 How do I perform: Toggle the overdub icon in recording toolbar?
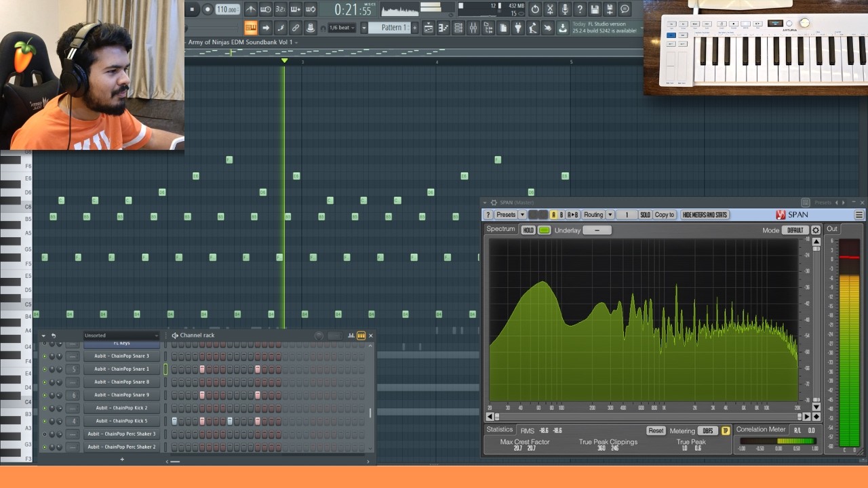296,9
